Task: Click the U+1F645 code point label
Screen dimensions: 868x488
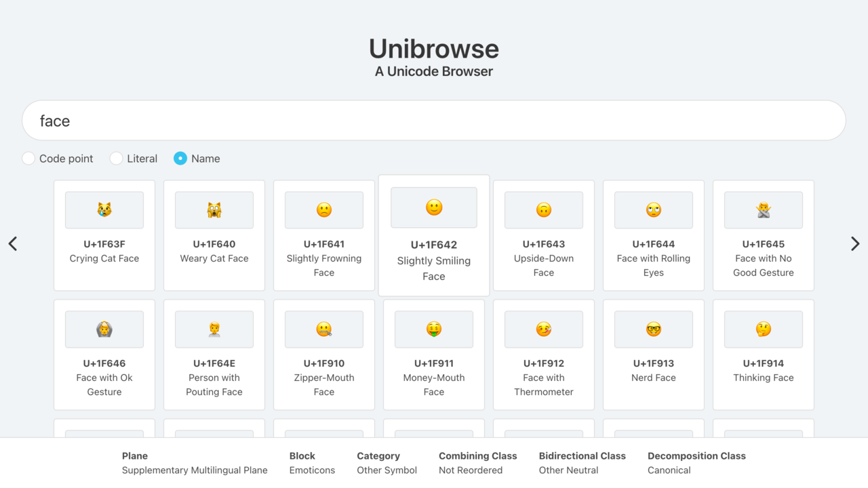Action: coord(764,244)
